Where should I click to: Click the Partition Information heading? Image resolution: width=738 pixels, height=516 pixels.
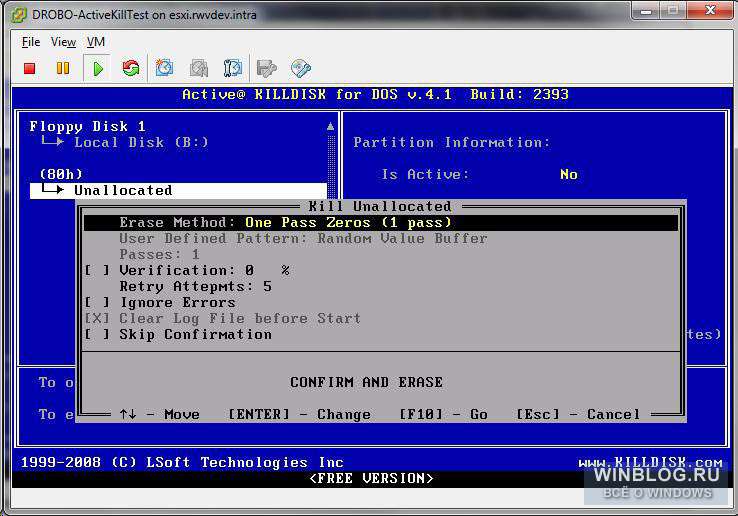(x=451, y=142)
